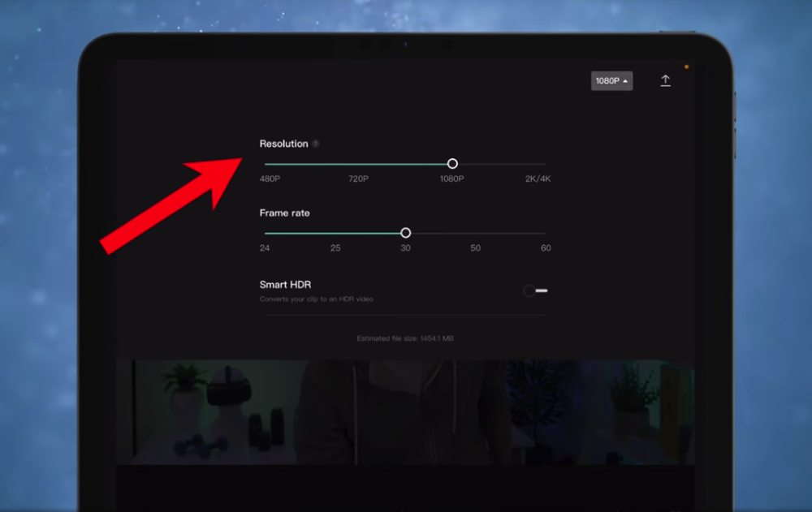Set frame rate to 60

point(546,248)
